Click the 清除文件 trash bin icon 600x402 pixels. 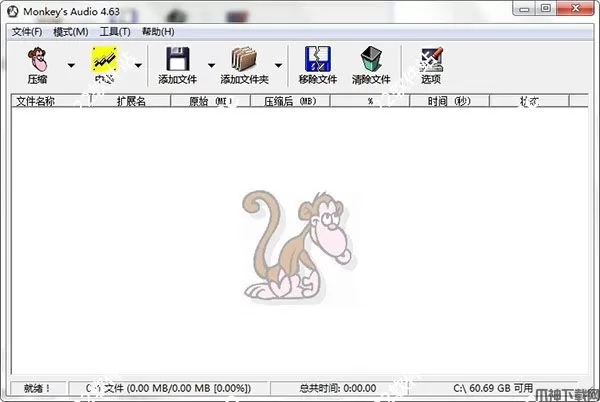pyautogui.click(x=371, y=59)
